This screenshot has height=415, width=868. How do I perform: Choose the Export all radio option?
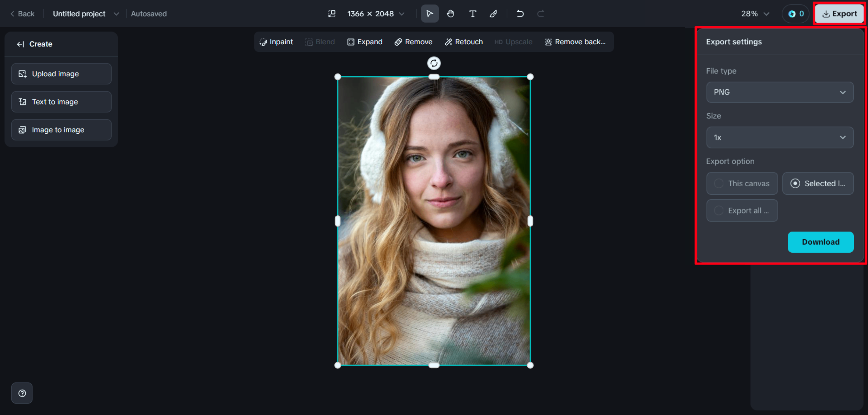point(742,210)
